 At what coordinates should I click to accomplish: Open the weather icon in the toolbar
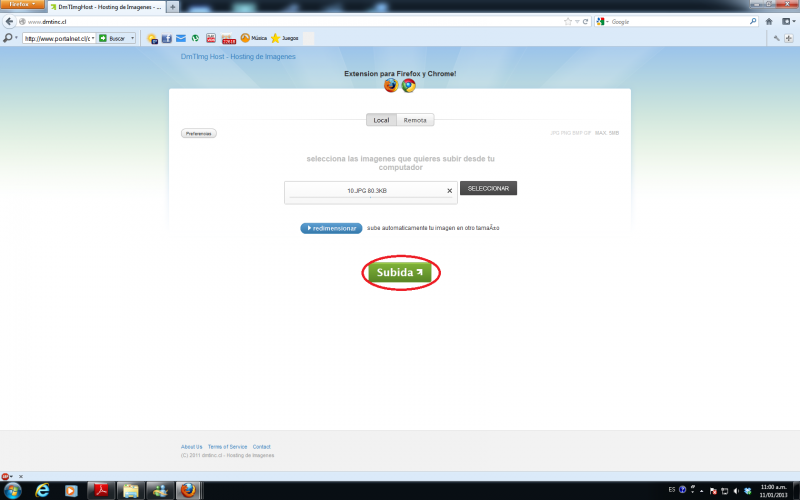pyautogui.click(x=152, y=38)
